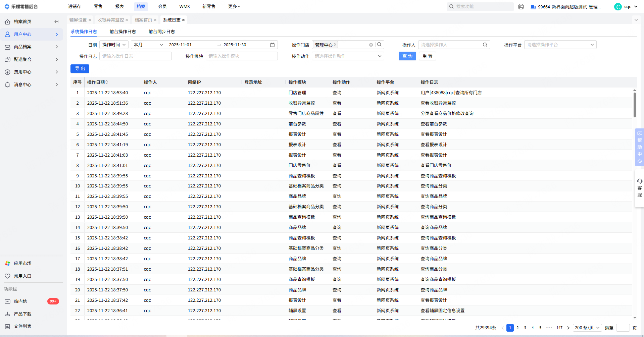The height and width of the screenshot is (337, 644).
Task: Click the cqc user avatar
Action: tap(618, 7)
